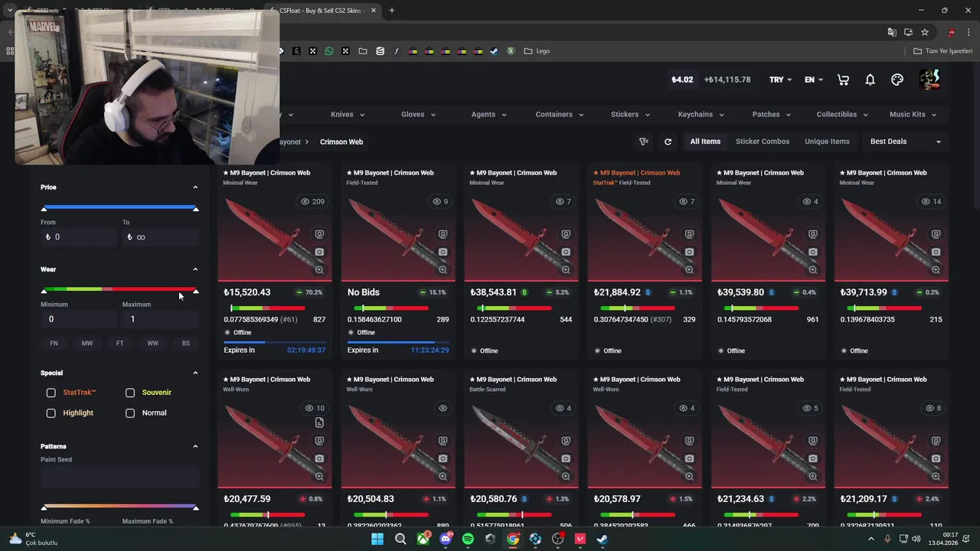Enable the StatTrak™ checkbox

coord(51,393)
